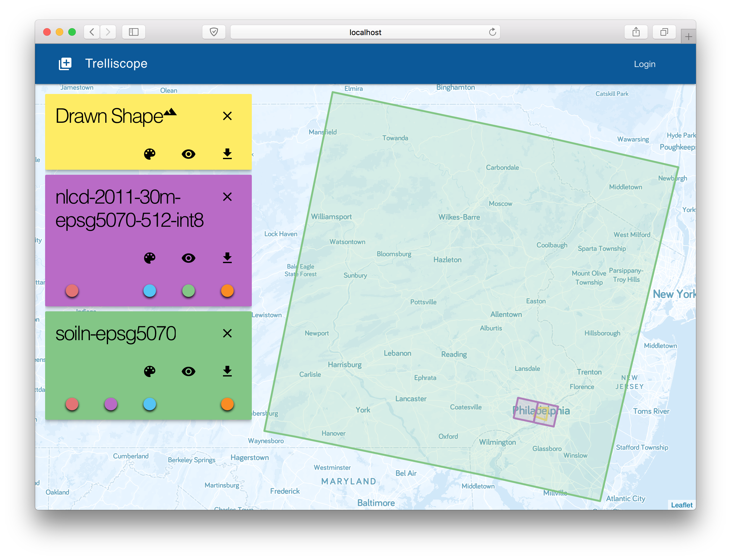Hide the nlcd-2011-30m-epsg5070-512-int8 layer

tap(188, 258)
